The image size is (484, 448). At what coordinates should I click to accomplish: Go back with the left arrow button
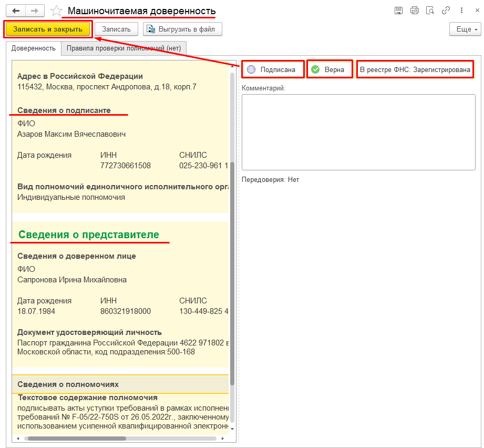(16, 11)
